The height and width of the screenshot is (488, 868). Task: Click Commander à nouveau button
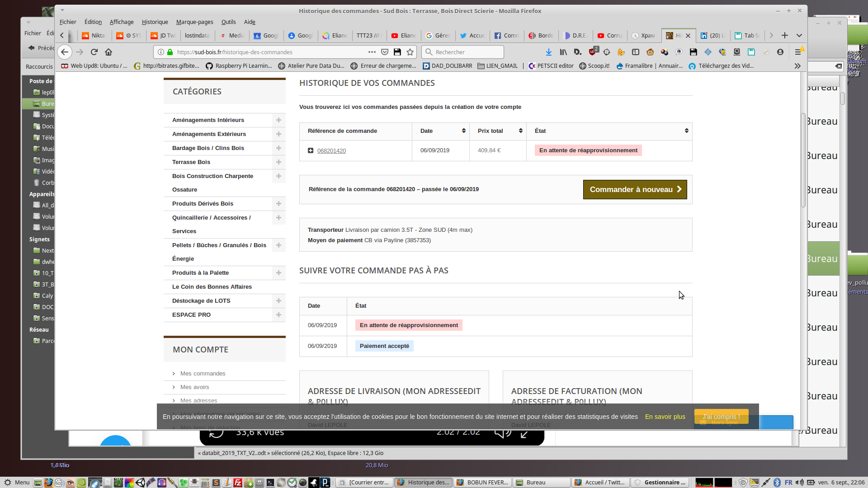pos(635,189)
